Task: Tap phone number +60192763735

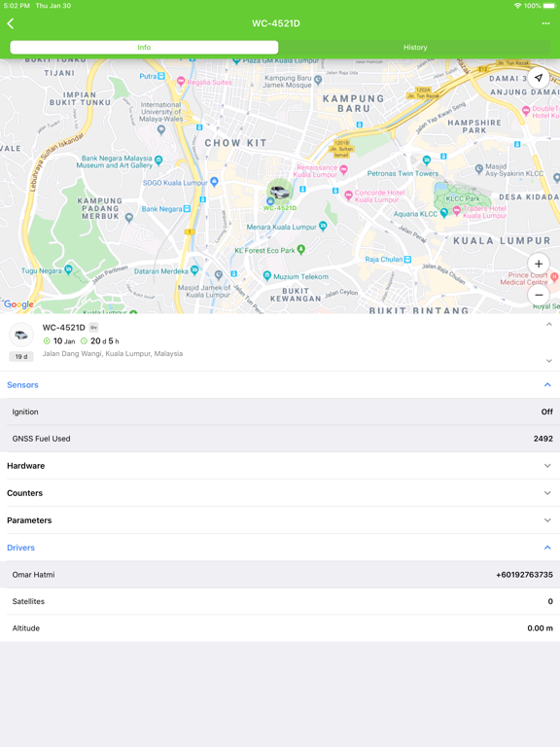Action: click(524, 575)
